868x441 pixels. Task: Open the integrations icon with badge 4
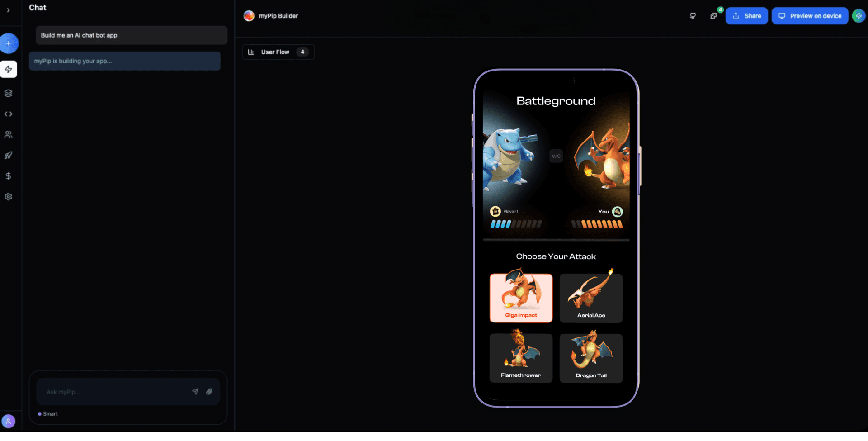714,16
